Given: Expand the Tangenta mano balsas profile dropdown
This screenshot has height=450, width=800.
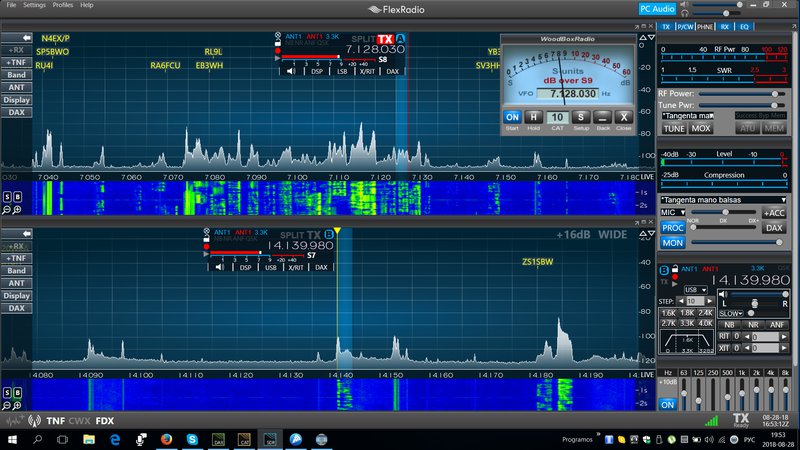Looking at the screenshot, I should (x=724, y=200).
